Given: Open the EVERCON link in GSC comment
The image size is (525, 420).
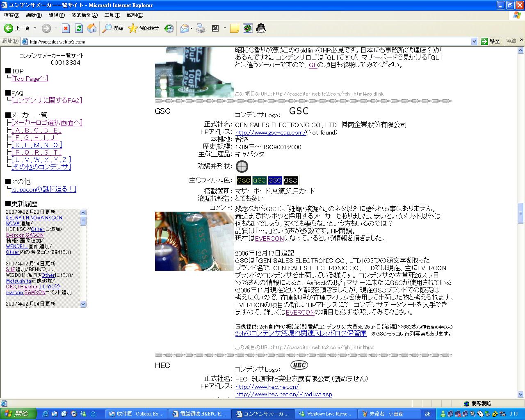Looking at the screenshot, I should point(269,238).
